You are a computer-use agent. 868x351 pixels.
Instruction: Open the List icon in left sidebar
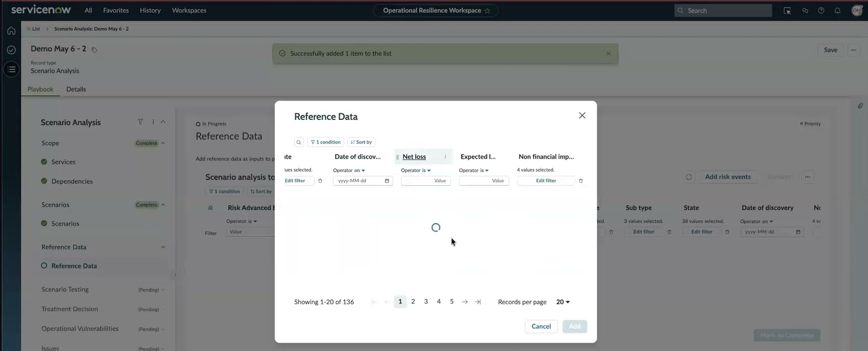coord(11,70)
